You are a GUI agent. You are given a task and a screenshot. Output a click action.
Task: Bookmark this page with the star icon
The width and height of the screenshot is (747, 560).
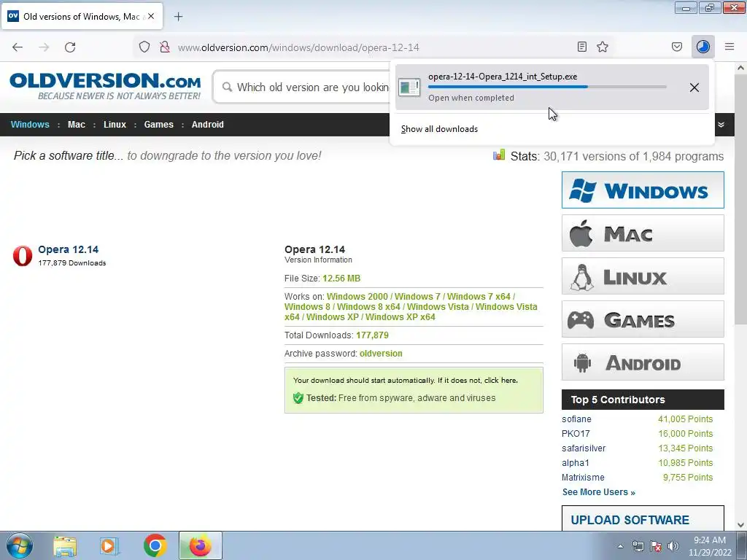(x=603, y=47)
